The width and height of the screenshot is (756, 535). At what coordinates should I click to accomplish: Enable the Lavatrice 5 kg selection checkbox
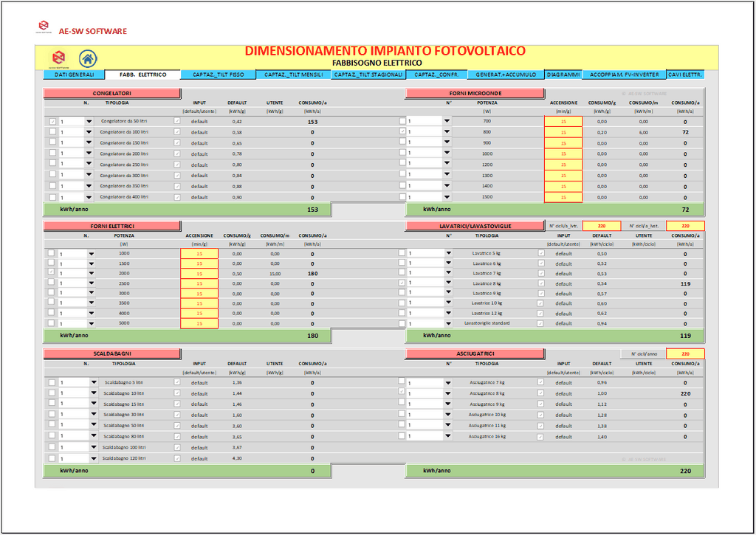(403, 253)
